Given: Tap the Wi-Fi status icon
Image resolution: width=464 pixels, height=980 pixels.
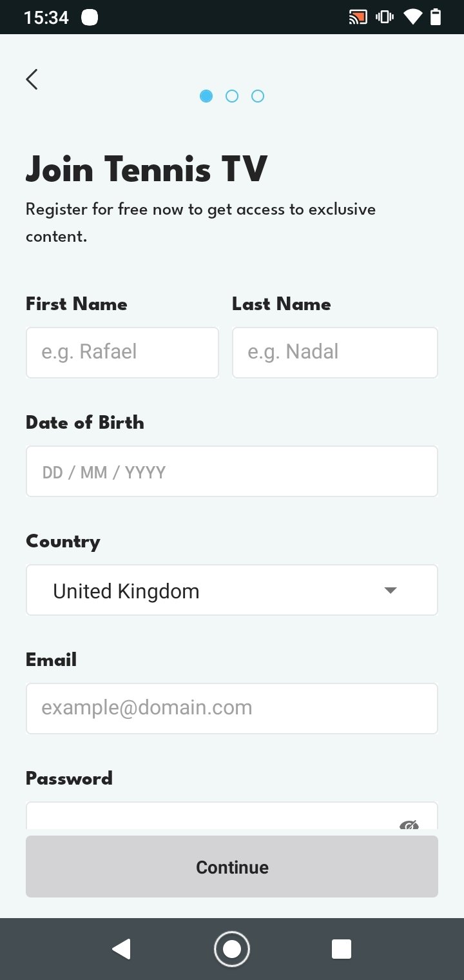Looking at the screenshot, I should (x=412, y=17).
